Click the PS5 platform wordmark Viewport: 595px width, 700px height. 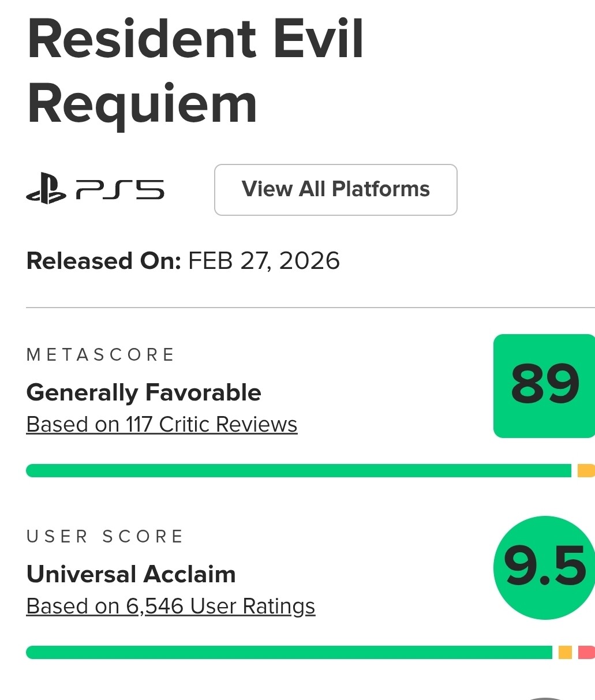click(x=120, y=190)
